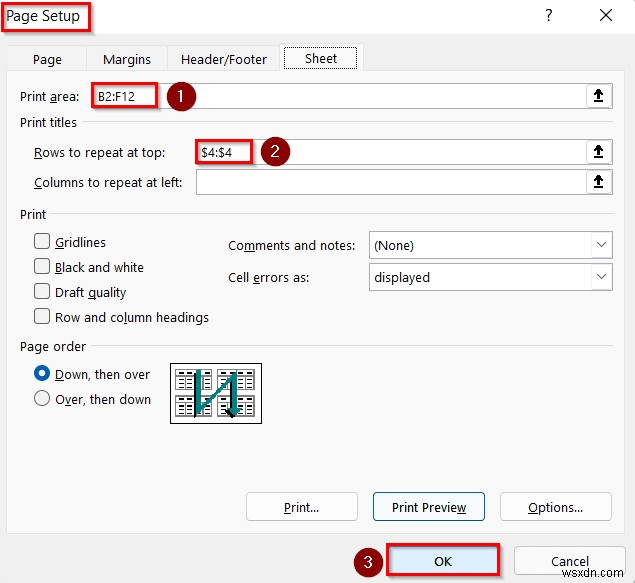This screenshot has height=583, width=635.
Task: Click range selector for Rows to repeat at top
Action: coord(599,152)
